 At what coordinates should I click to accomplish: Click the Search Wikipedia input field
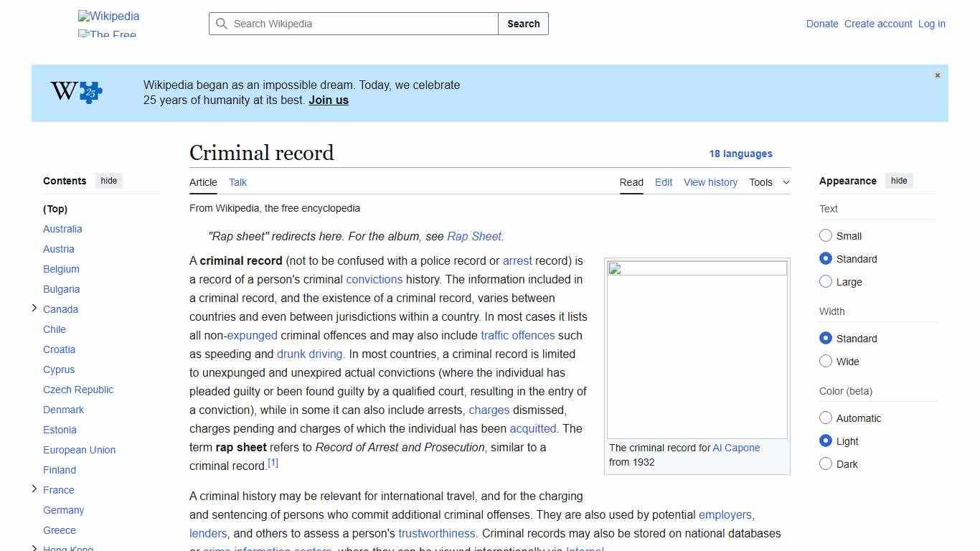[352, 24]
